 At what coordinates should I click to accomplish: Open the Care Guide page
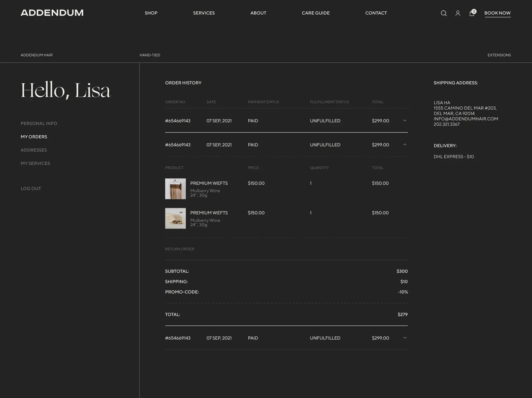tap(316, 13)
